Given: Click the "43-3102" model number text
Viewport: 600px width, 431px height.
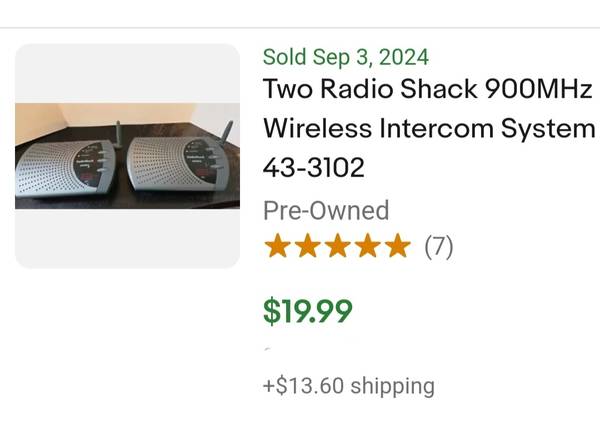Looking at the screenshot, I should pyautogui.click(x=314, y=169).
